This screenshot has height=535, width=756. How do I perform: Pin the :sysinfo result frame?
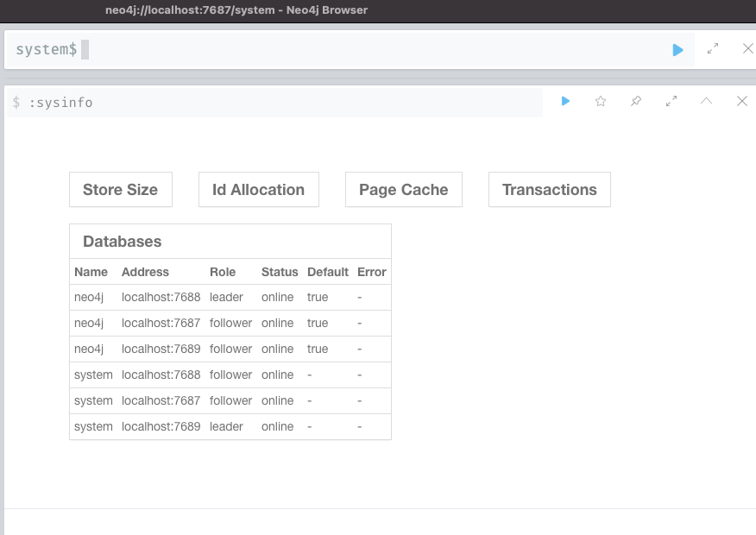point(635,101)
